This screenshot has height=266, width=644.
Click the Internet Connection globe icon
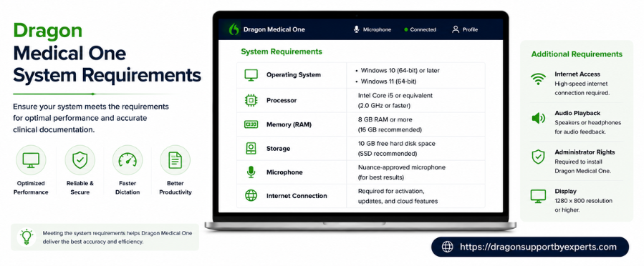pos(251,195)
